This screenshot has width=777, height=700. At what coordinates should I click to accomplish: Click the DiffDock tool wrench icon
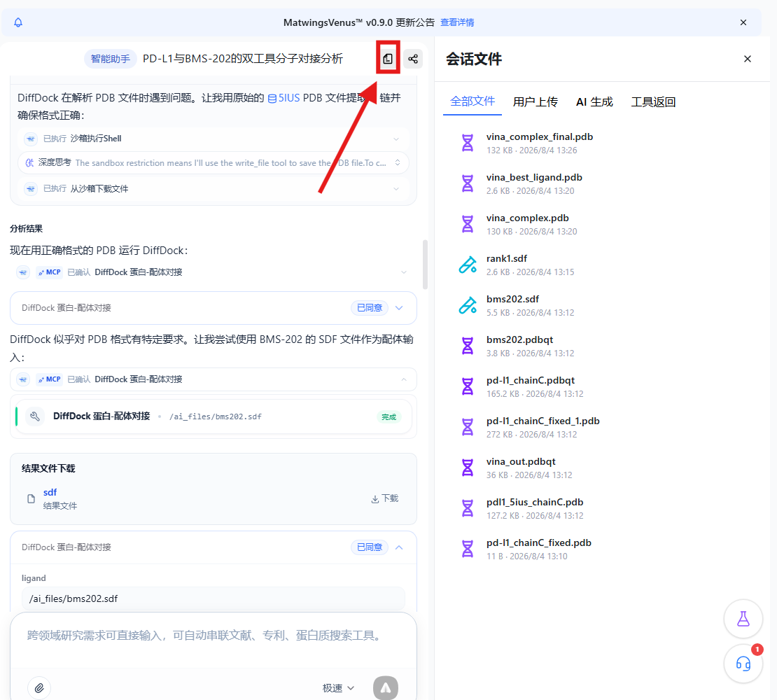(x=35, y=416)
